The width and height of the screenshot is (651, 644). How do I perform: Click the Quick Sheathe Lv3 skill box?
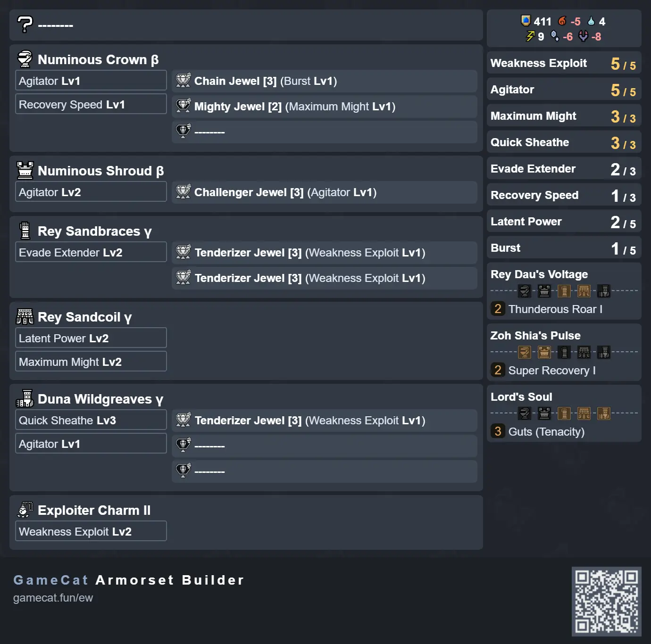(91, 420)
